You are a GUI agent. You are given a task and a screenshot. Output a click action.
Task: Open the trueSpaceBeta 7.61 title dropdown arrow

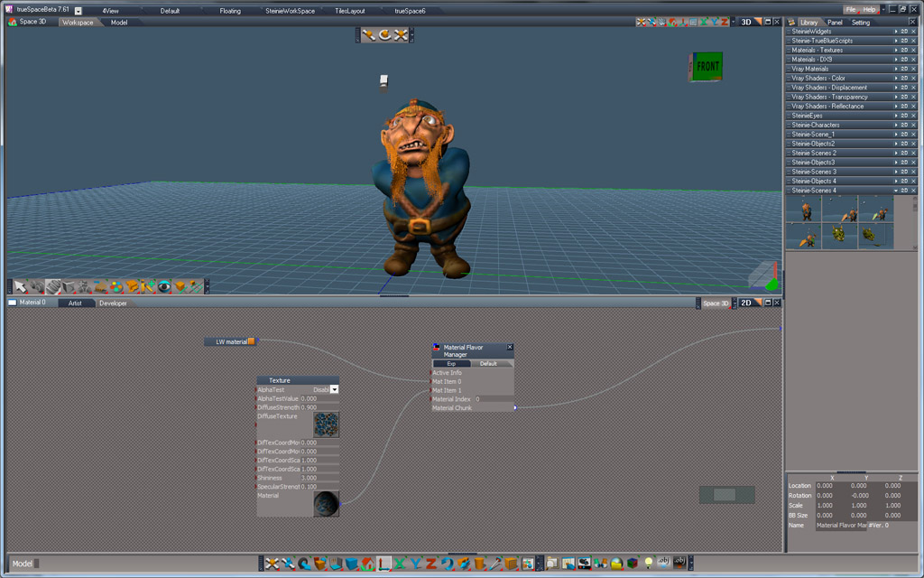tap(78, 11)
